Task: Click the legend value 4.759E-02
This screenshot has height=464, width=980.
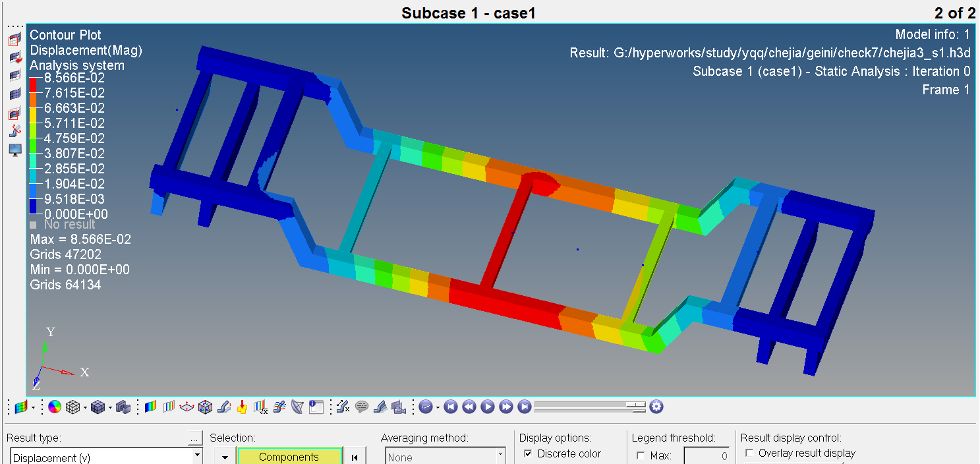Action: [x=74, y=138]
